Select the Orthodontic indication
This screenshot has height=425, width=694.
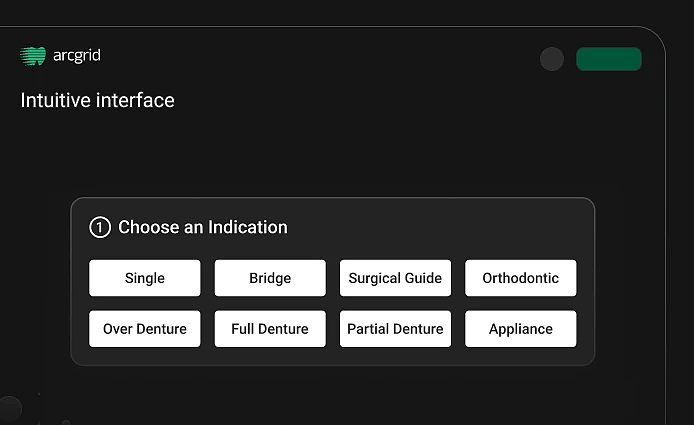coord(521,278)
